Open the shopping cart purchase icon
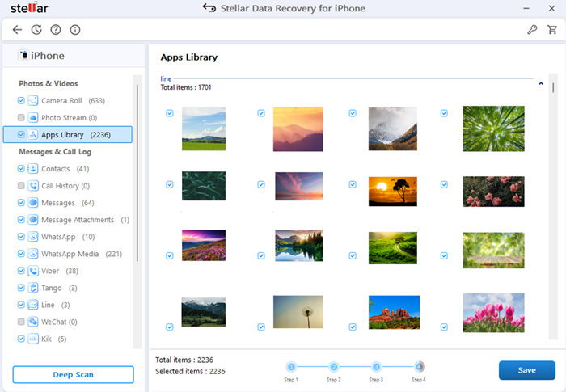The height and width of the screenshot is (392, 566). pos(552,30)
